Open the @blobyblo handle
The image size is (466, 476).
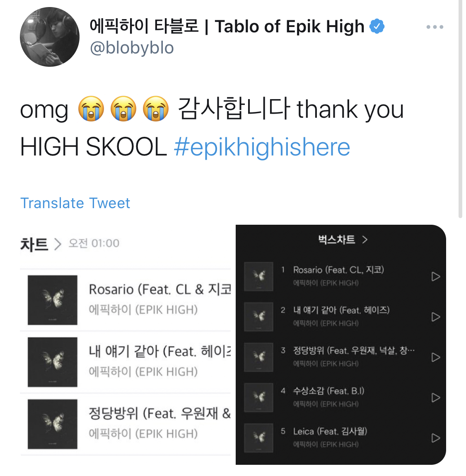132,48
